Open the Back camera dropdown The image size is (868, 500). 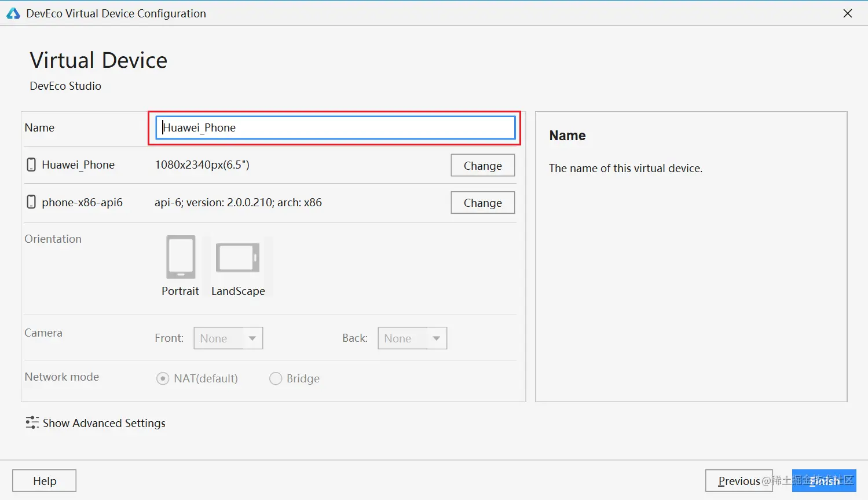[412, 338]
